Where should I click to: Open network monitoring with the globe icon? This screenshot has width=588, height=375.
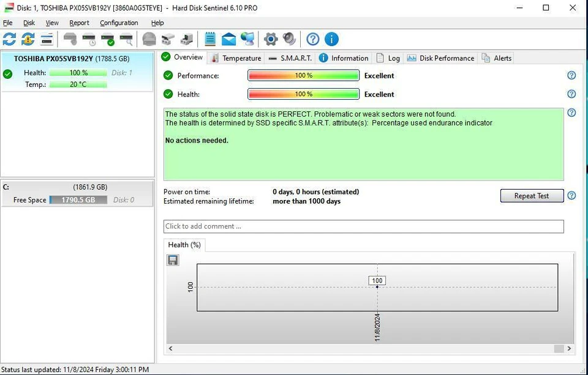[248, 39]
